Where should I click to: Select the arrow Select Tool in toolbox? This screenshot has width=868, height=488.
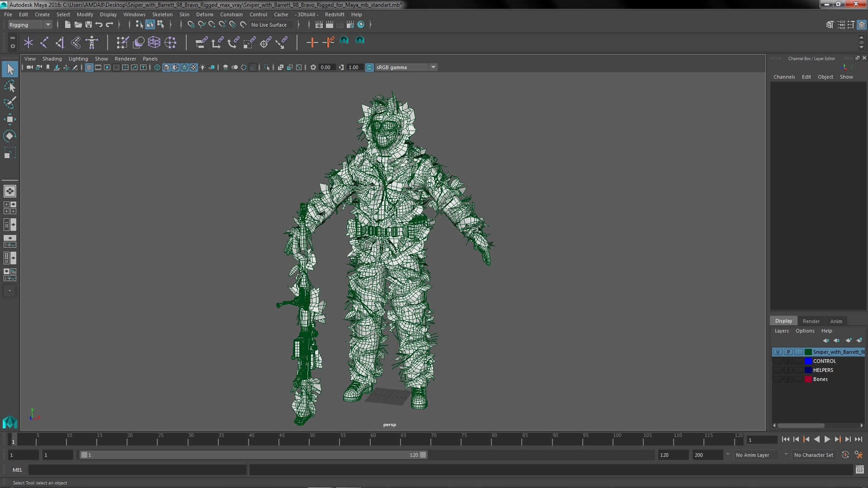(x=10, y=69)
